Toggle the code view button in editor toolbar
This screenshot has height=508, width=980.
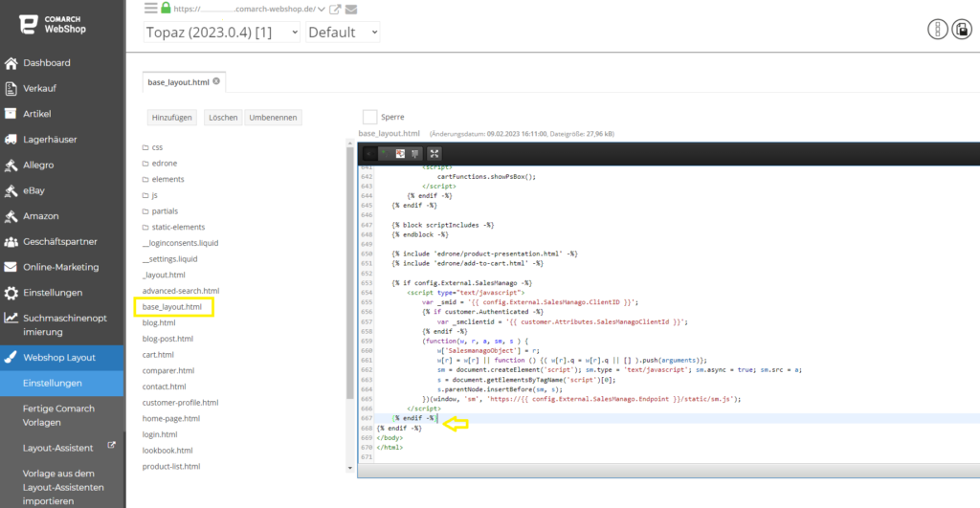click(369, 153)
